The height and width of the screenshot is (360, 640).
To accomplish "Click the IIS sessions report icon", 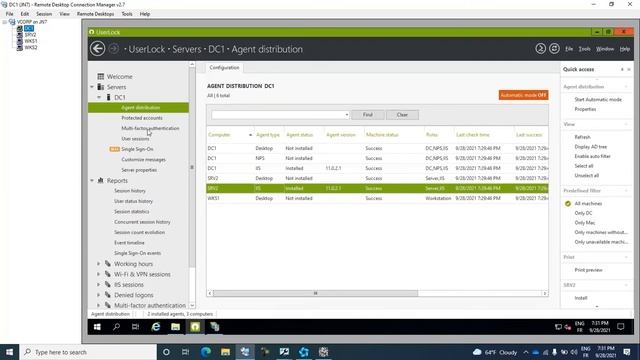I will point(108,284).
